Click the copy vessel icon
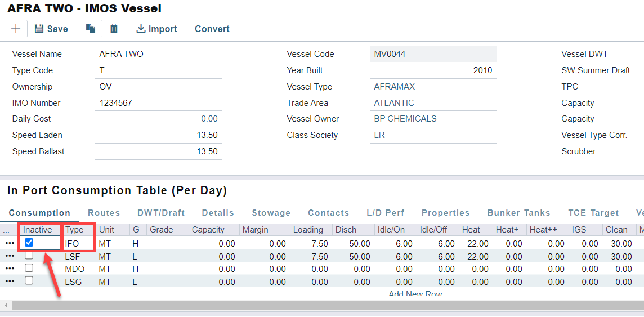This screenshot has width=644, height=317. pyautogui.click(x=90, y=29)
